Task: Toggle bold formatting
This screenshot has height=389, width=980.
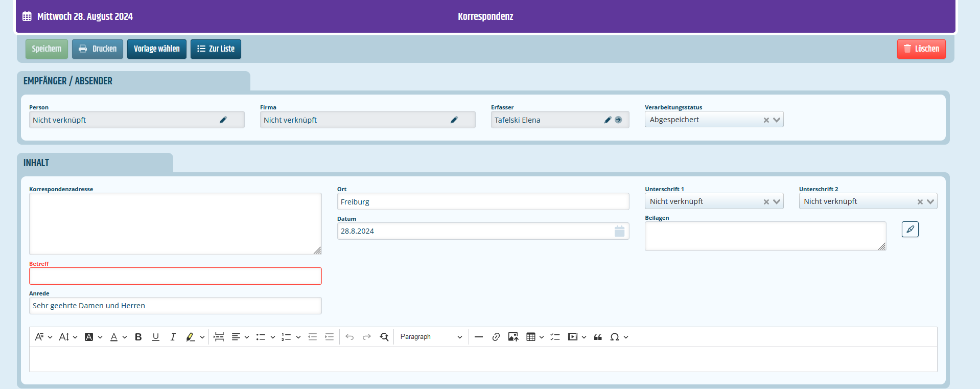Action: pyautogui.click(x=138, y=337)
